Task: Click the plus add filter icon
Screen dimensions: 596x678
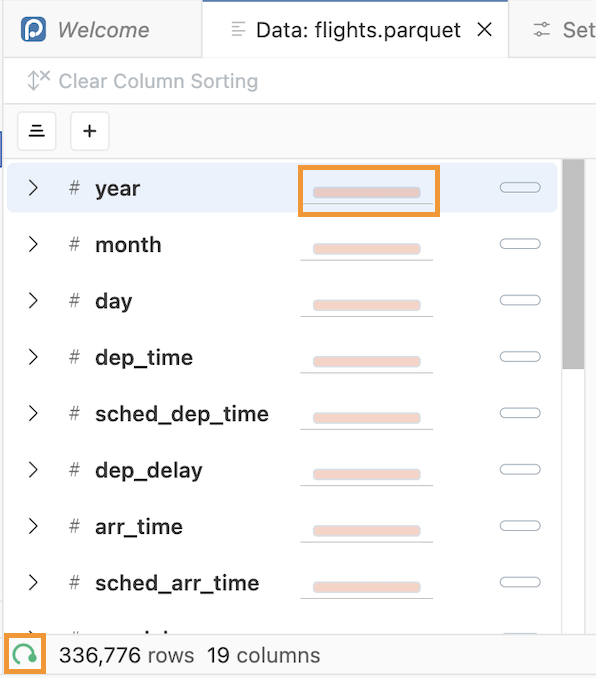Action: click(90, 131)
